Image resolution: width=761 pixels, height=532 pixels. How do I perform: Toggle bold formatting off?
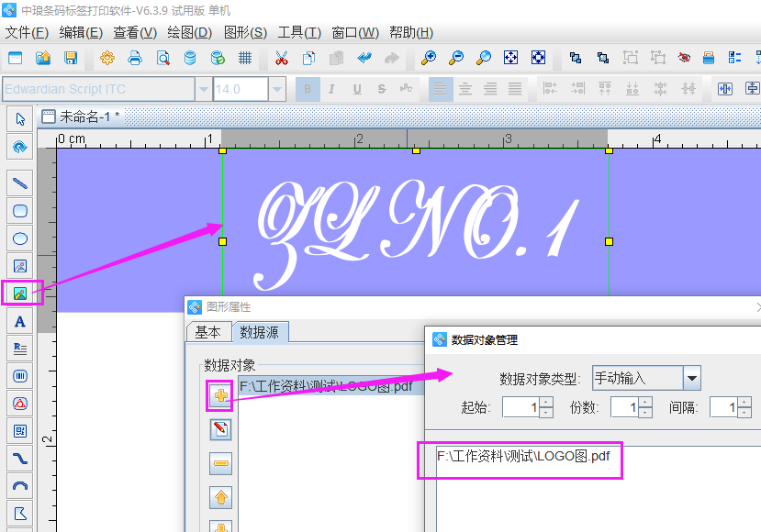(x=307, y=89)
